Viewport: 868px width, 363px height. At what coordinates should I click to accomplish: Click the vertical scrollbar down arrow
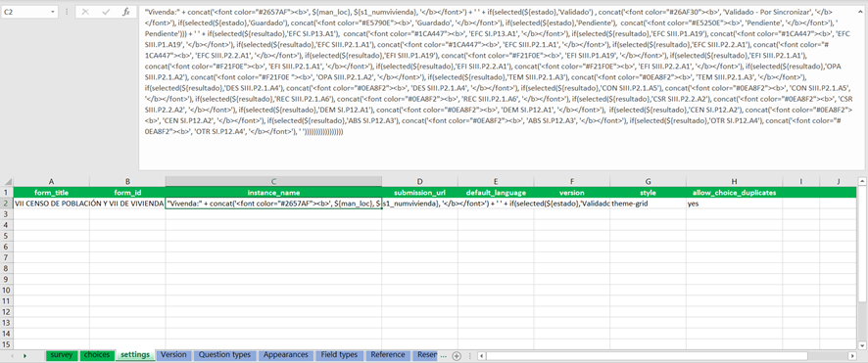tap(862, 344)
